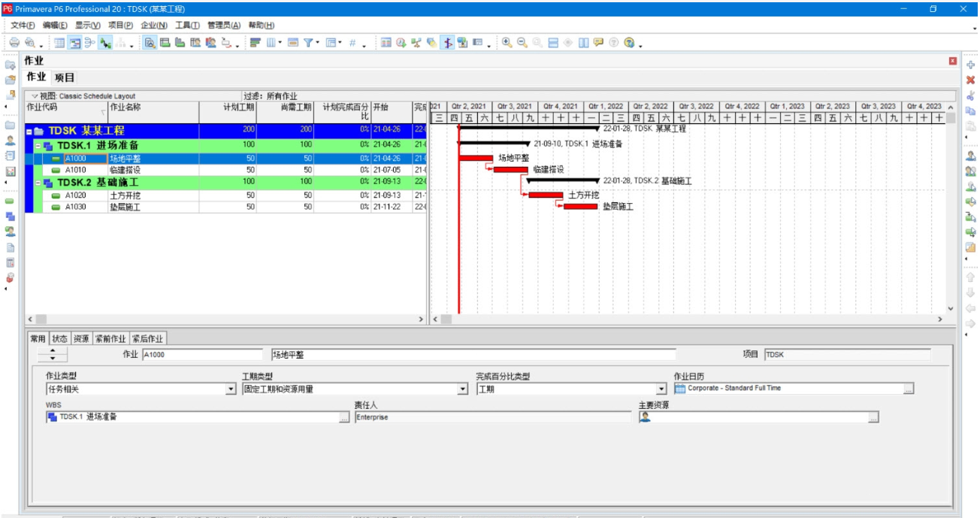
Task: Open the 完成百分比类型 dropdown
Action: pos(661,389)
